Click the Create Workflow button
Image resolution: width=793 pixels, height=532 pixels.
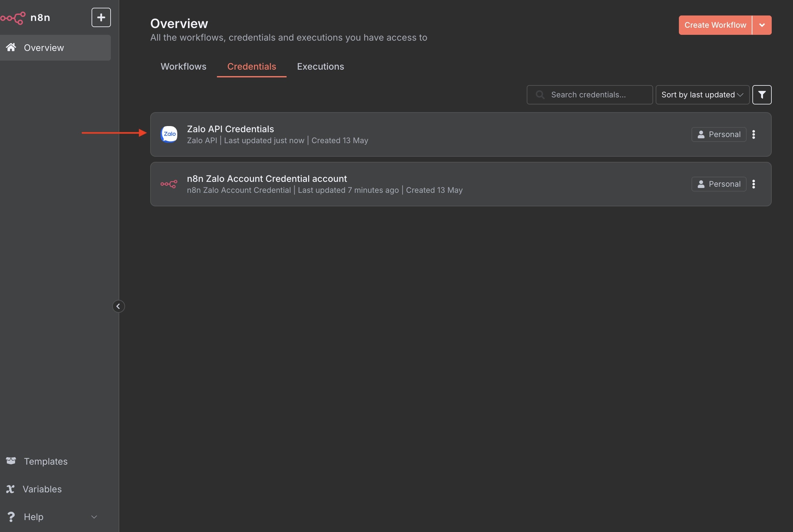coord(715,25)
